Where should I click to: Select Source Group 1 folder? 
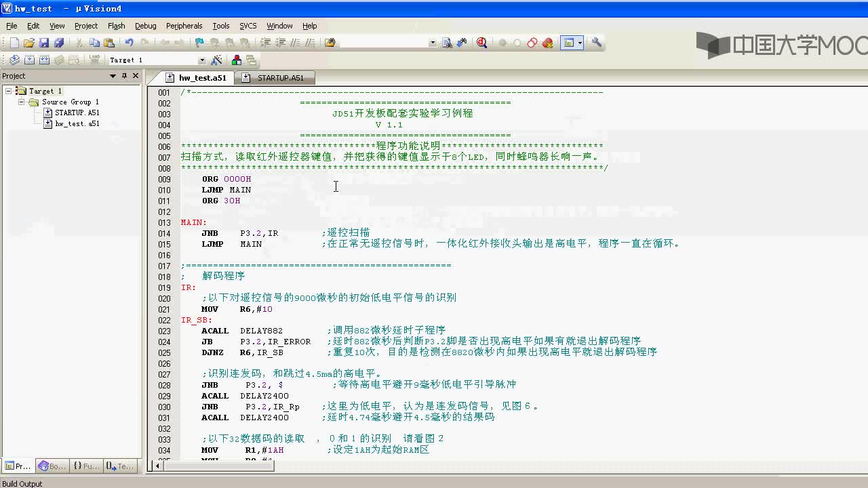pos(71,102)
